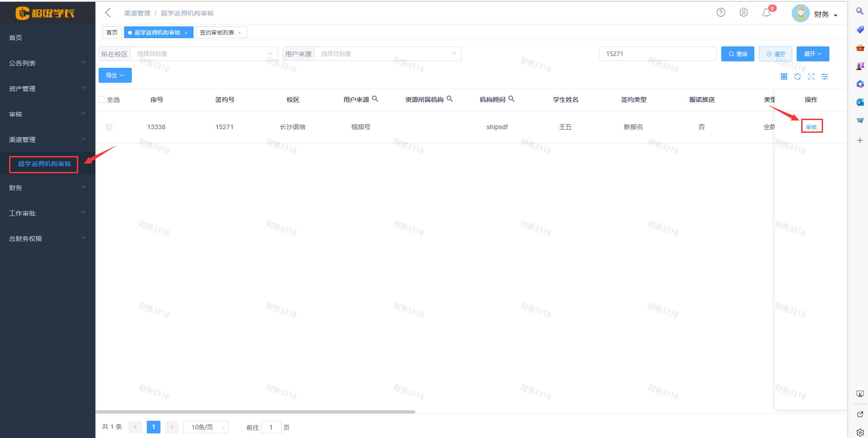Open settings gear in top header
The height and width of the screenshot is (438, 868).
(743, 13)
